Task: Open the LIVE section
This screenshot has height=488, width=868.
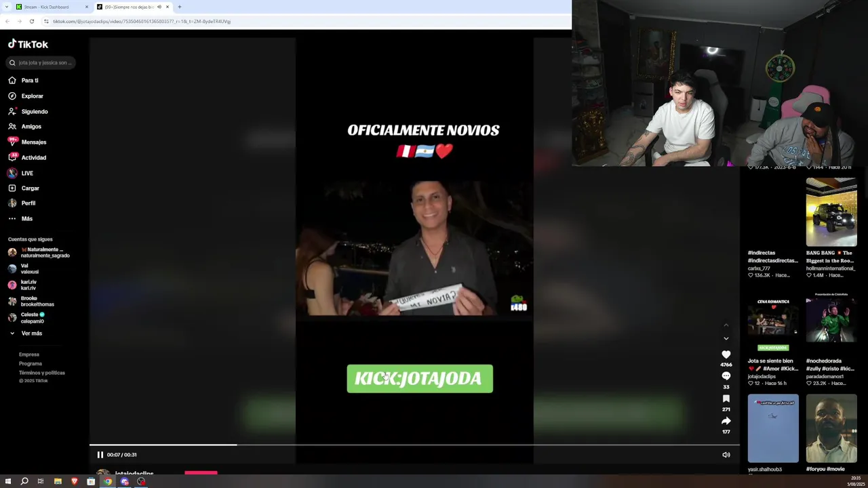Action: tap(27, 173)
